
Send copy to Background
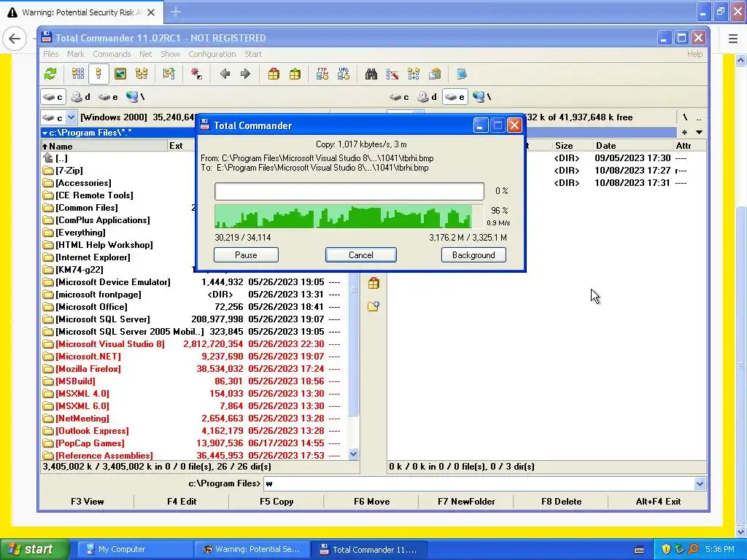(x=473, y=255)
